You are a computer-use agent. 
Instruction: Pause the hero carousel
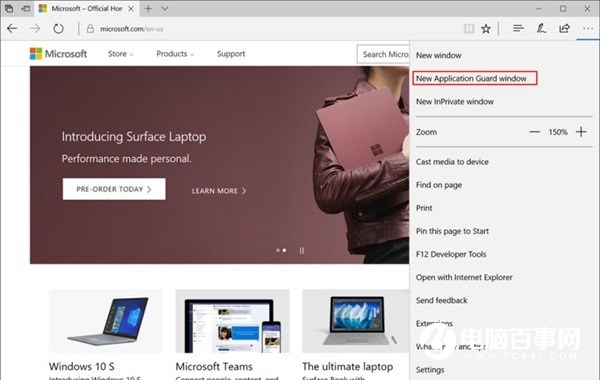[302, 251]
